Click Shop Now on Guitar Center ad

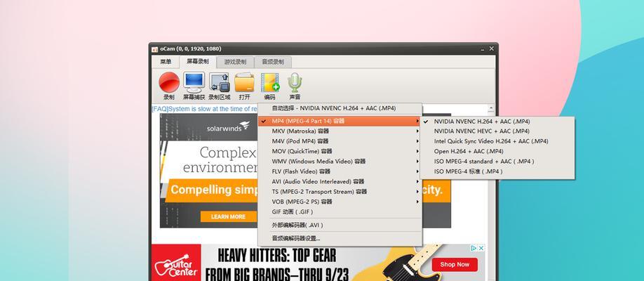tap(455, 265)
